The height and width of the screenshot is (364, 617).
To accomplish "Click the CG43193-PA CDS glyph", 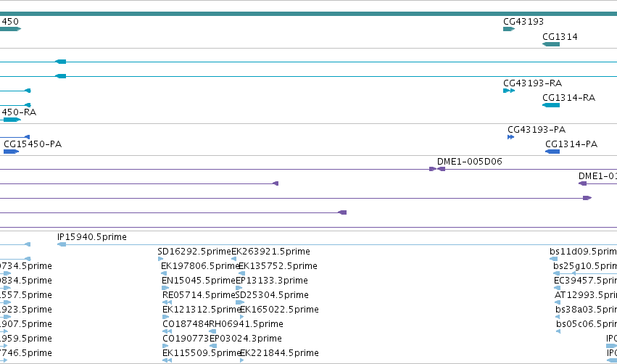I will [510, 137].
